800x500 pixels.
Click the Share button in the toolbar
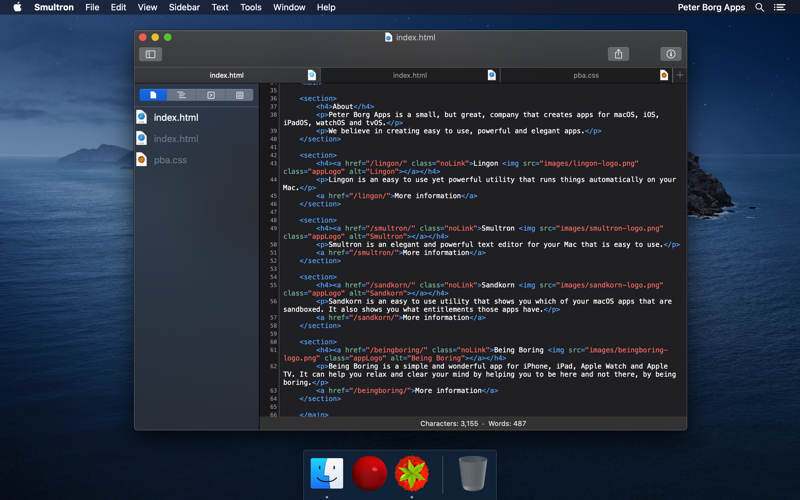pos(618,54)
